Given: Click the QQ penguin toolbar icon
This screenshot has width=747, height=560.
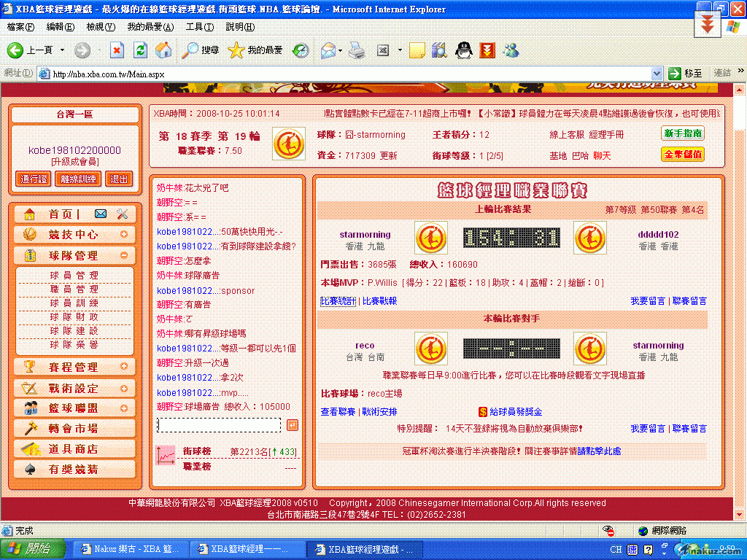Looking at the screenshot, I should point(463,50).
